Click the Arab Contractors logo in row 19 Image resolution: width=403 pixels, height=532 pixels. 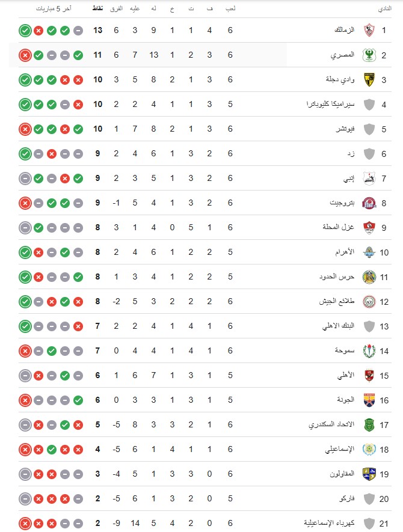click(369, 474)
